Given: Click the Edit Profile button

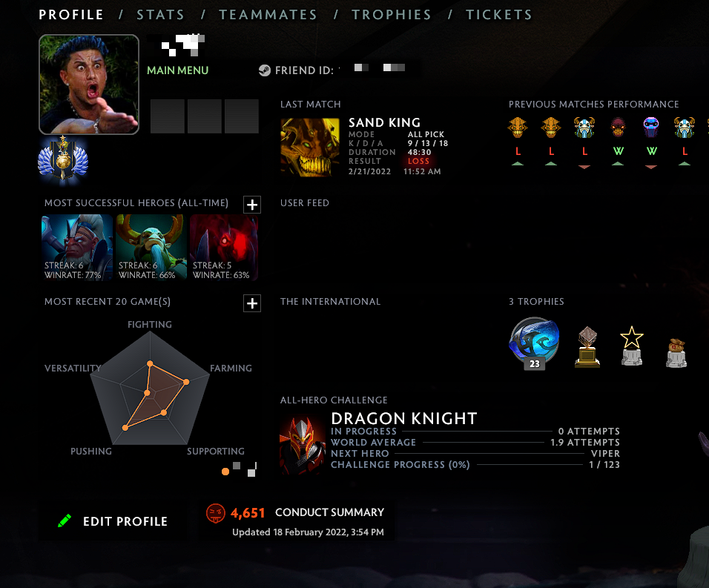Looking at the screenshot, I should click(x=113, y=521).
